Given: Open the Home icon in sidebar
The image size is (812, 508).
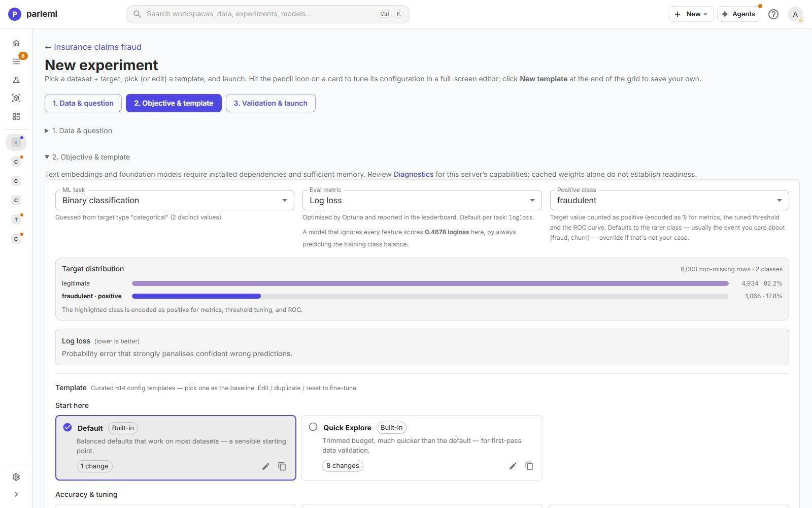Looking at the screenshot, I should tap(16, 43).
